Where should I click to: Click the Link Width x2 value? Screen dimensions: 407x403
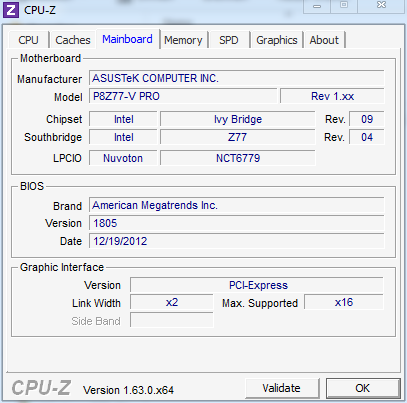click(172, 303)
